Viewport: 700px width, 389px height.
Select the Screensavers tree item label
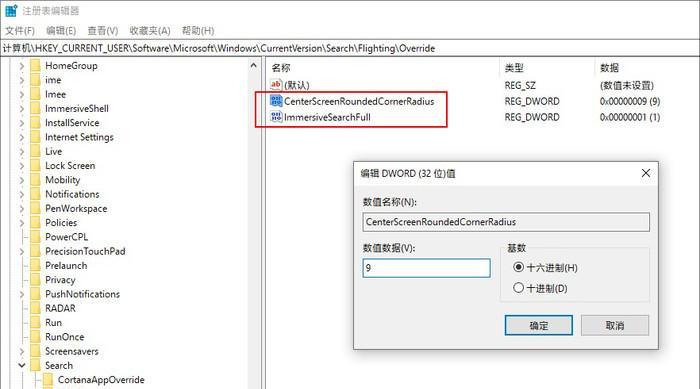pos(71,351)
